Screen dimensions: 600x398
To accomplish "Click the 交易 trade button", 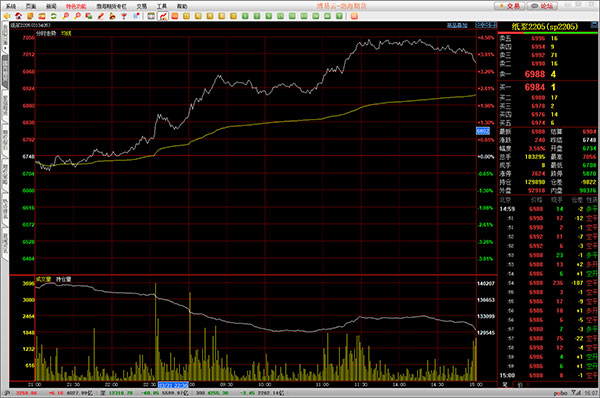I will [x=509, y=6].
